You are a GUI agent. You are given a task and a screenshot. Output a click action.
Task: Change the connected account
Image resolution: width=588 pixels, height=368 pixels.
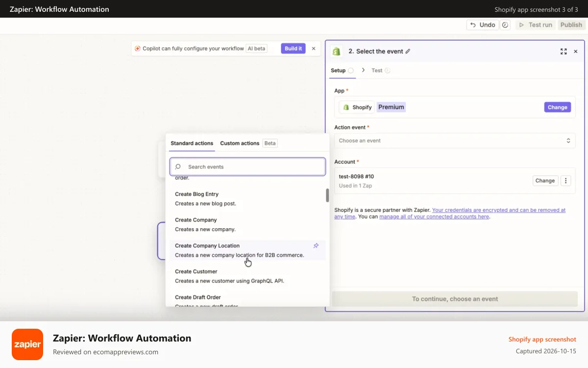545,181
